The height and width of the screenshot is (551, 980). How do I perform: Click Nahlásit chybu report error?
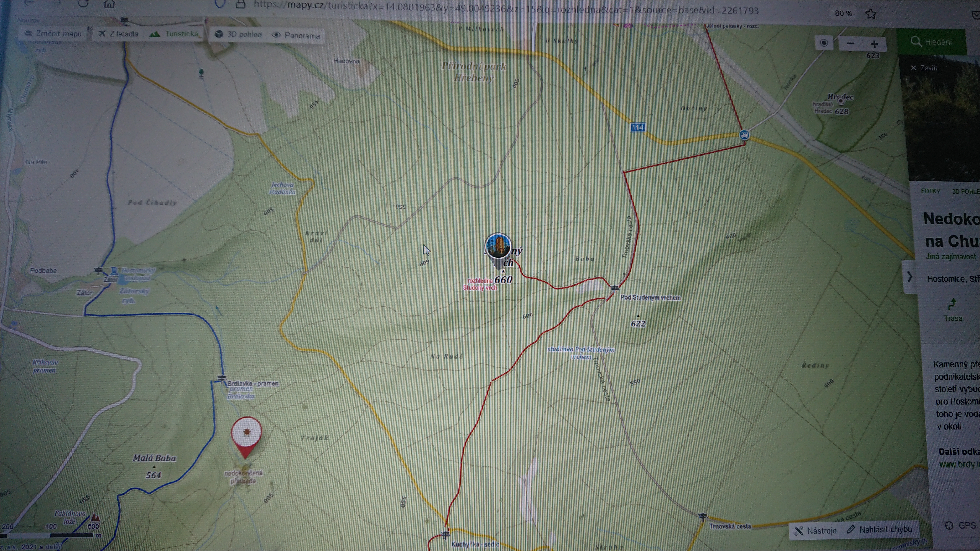point(880,529)
